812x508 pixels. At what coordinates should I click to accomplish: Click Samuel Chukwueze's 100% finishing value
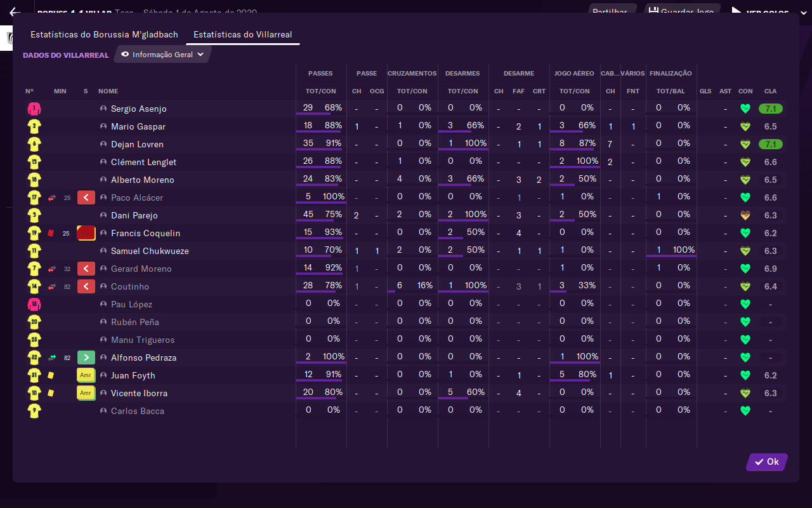pos(684,250)
